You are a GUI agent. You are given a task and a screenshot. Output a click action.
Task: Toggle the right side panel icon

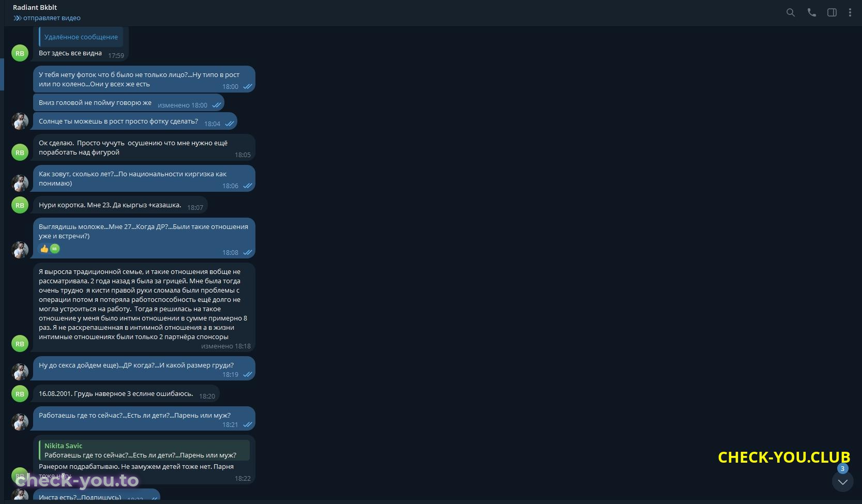click(x=832, y=12)
